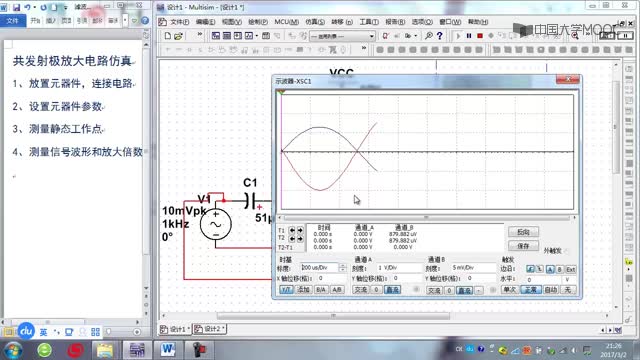Expand the toolbar overflow chevron beside open icon

click(200, 35)
